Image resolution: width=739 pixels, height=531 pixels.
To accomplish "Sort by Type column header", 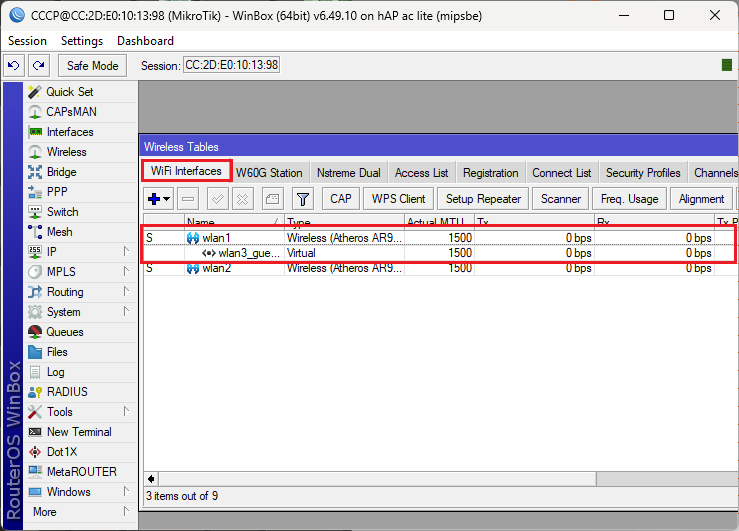I will [x=344, y=221].
